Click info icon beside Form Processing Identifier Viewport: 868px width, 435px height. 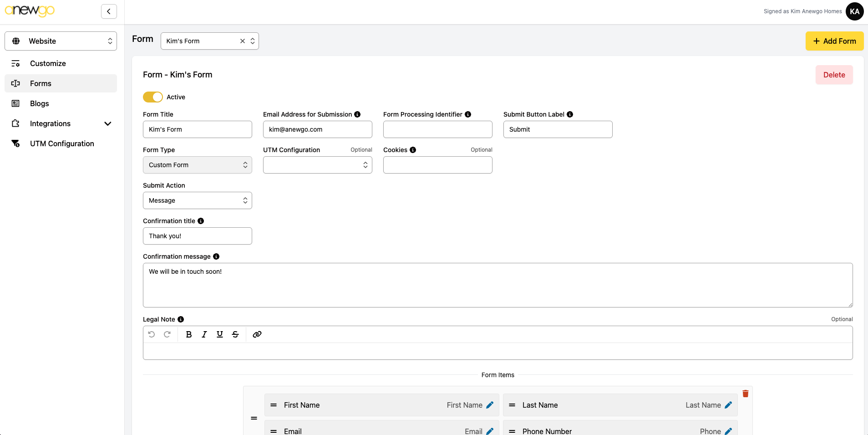[468, 114]
